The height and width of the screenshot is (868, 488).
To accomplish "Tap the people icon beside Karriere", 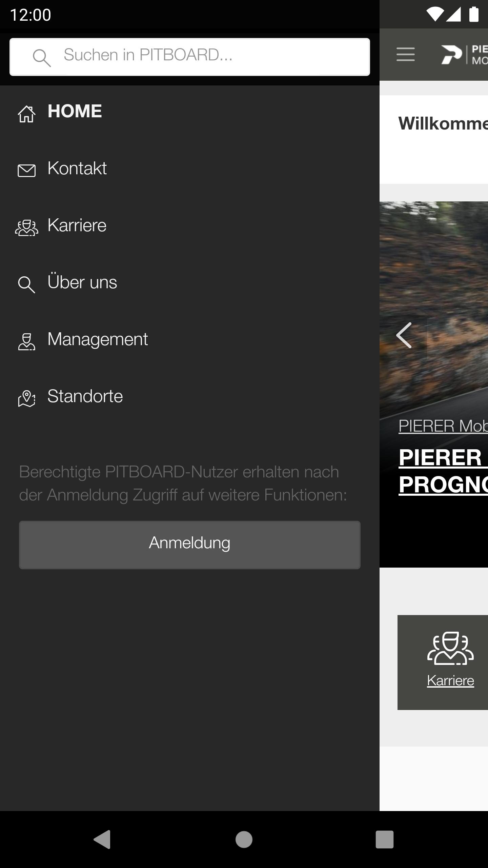I will [x=26, y=228].
